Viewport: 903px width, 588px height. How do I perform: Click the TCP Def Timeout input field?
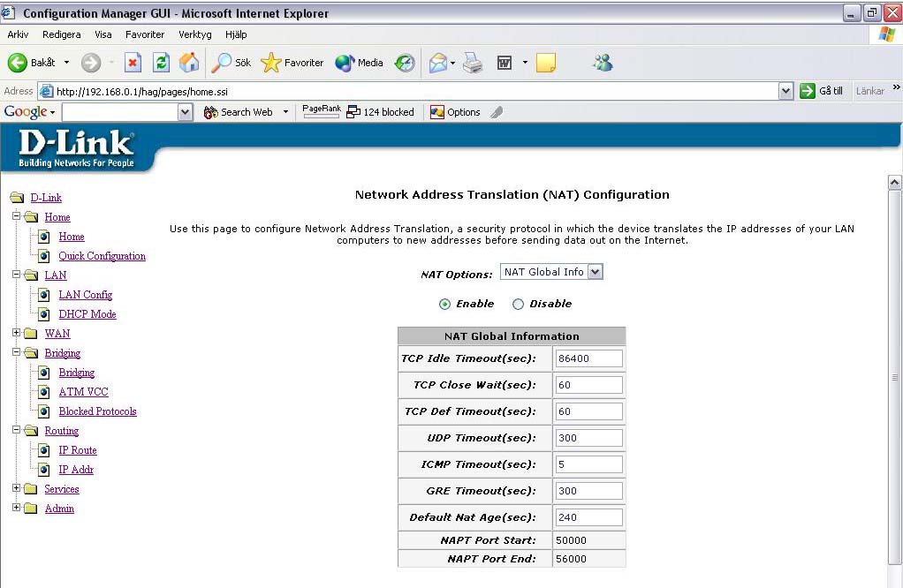(x=588, y=411)
